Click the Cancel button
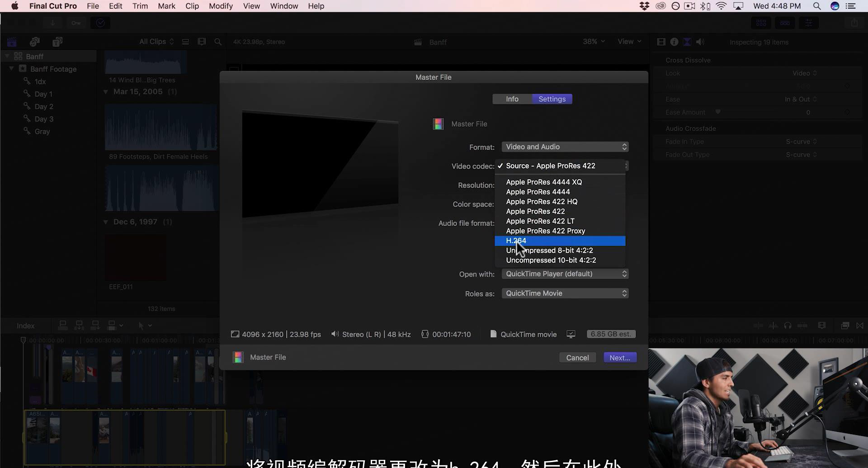868x468 pixels. tap(577, 358)
